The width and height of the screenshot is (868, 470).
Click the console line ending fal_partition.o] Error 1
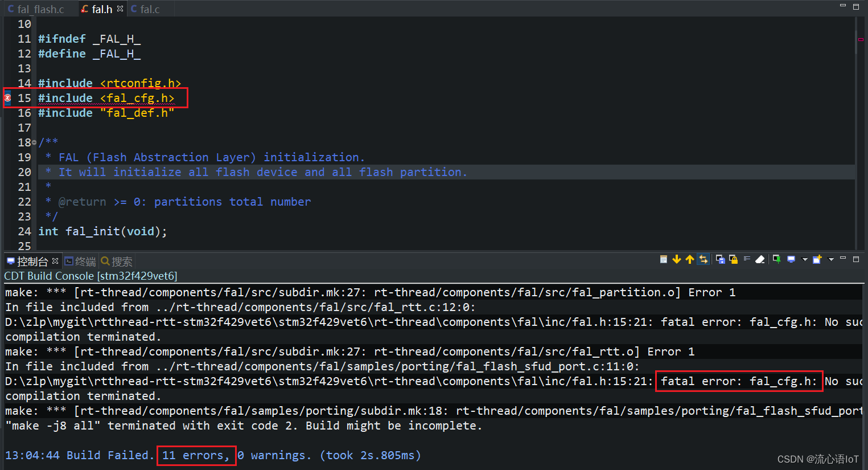371,292
